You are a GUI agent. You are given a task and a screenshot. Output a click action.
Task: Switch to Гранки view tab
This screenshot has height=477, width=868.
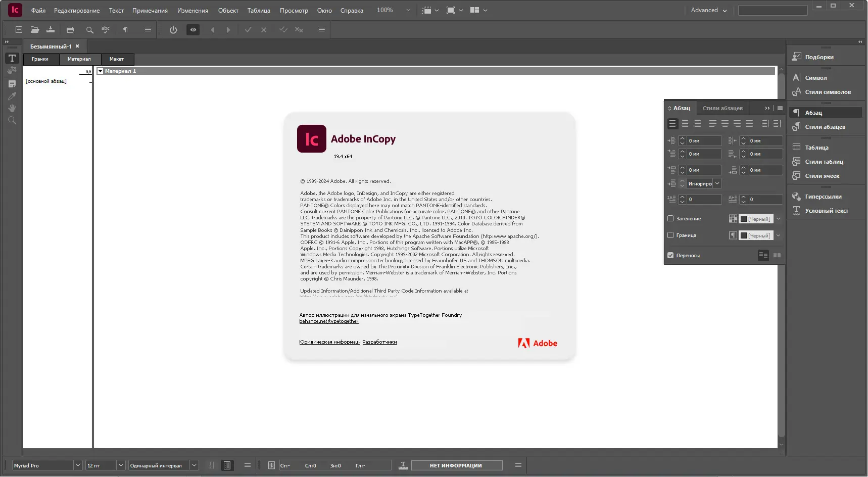pos(40,59)
